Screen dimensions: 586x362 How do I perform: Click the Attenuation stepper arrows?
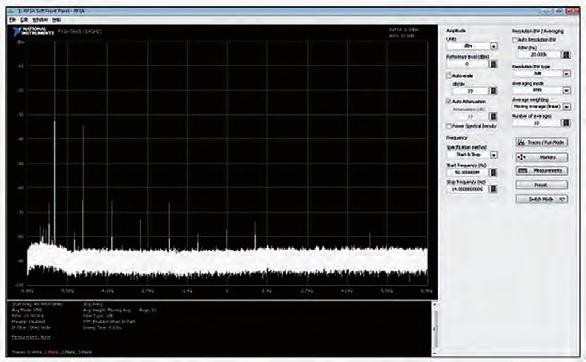click(x=493, y=117)
